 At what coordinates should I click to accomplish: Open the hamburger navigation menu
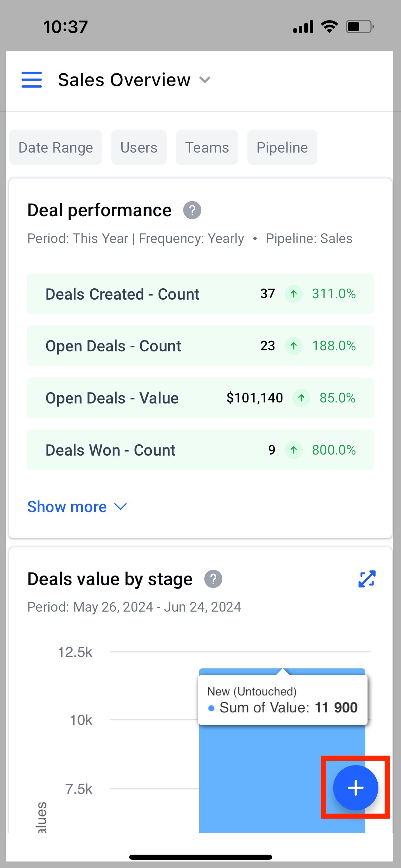(32, 80)
